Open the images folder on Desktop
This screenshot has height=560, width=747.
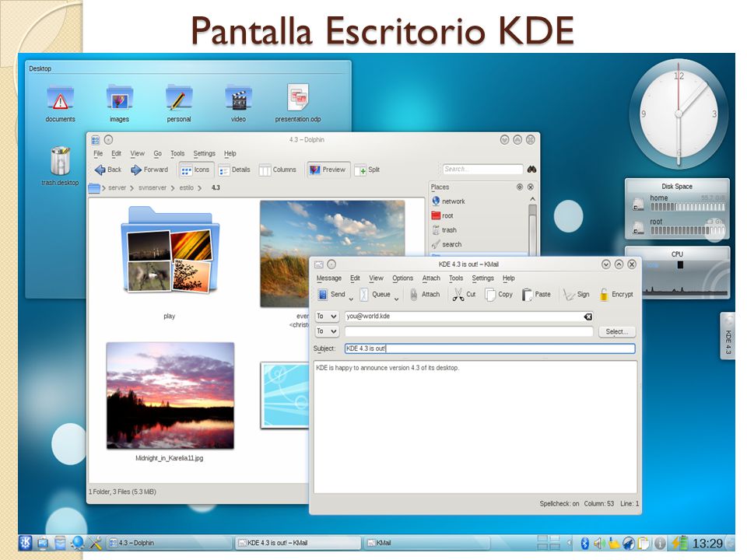119,103
